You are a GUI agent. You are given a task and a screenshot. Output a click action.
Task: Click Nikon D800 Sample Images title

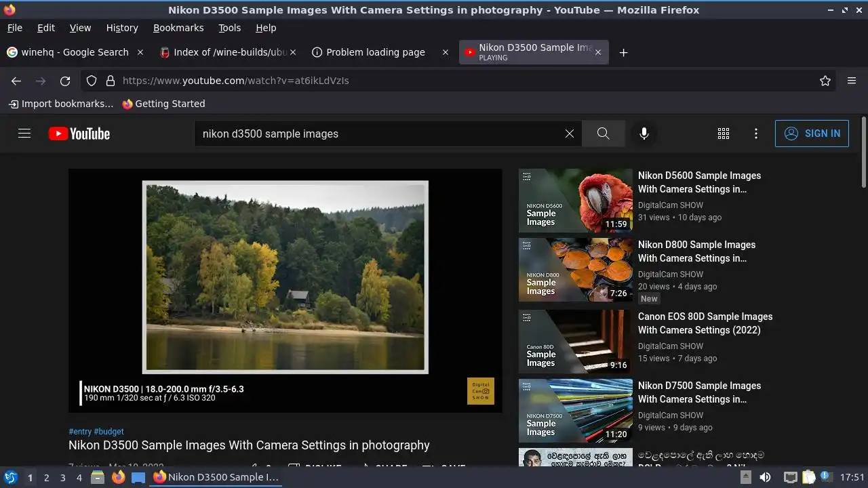tap(696, 251)
